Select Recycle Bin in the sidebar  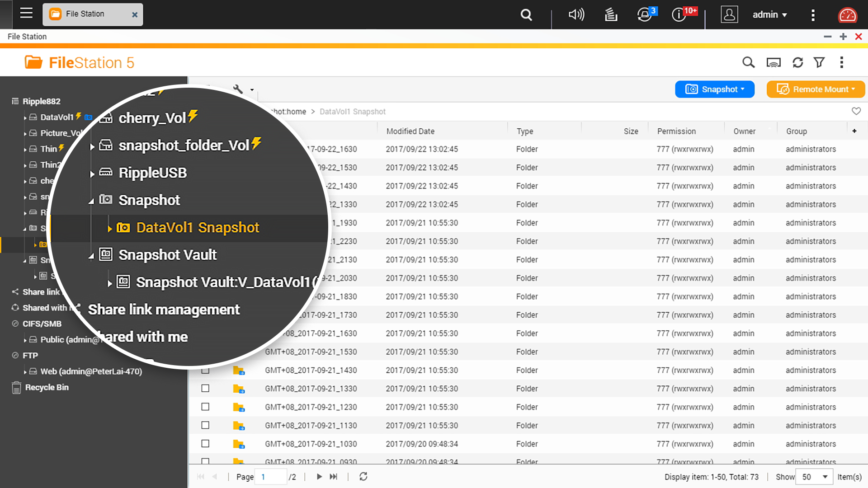47,387
